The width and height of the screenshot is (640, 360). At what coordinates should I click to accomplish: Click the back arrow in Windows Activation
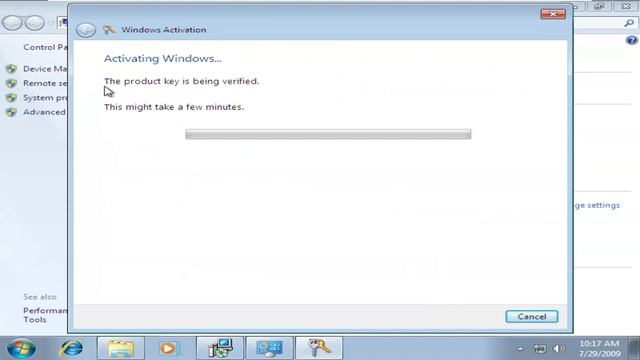[86, 30]
